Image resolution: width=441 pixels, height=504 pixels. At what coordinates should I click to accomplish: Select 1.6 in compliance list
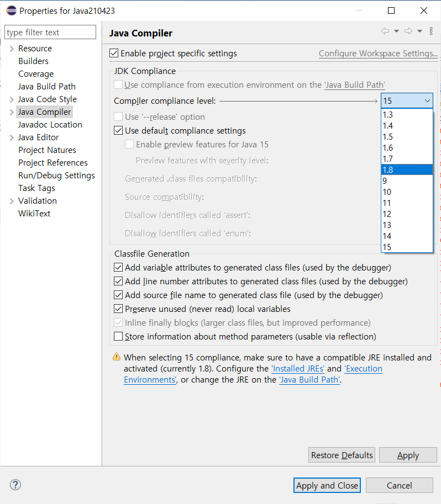[407, 148]
